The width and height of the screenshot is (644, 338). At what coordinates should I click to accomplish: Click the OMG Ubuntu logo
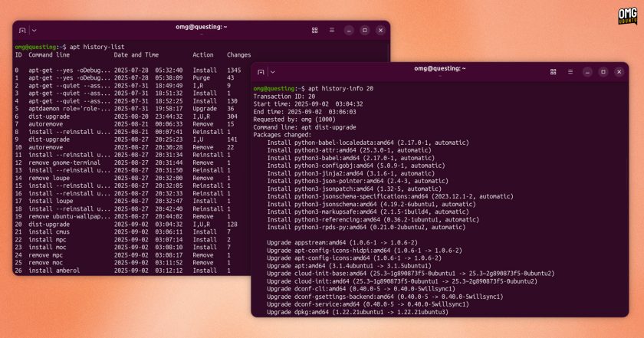[627, 16]
